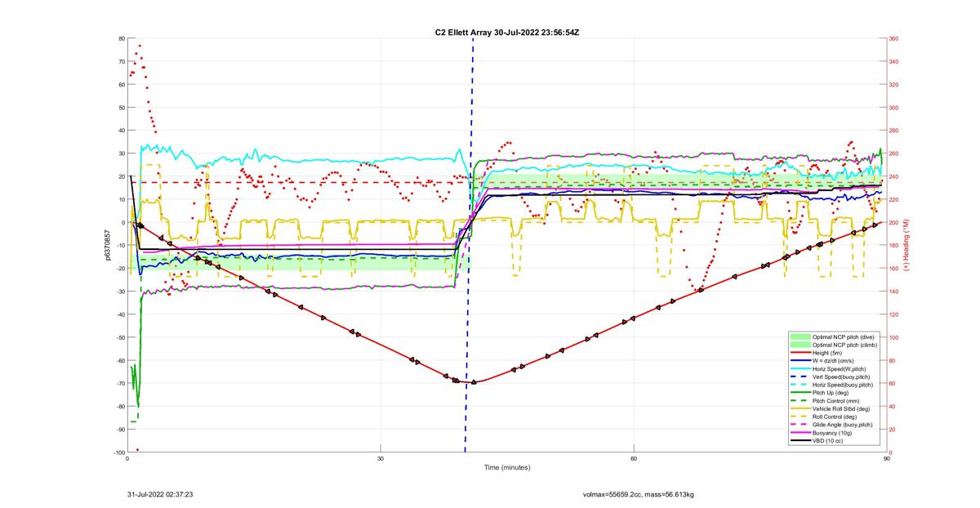The width and height of the screenshot is (980, 508).
Task: Click the '-10' left axis tick label
Action: [x=119, y=245]
